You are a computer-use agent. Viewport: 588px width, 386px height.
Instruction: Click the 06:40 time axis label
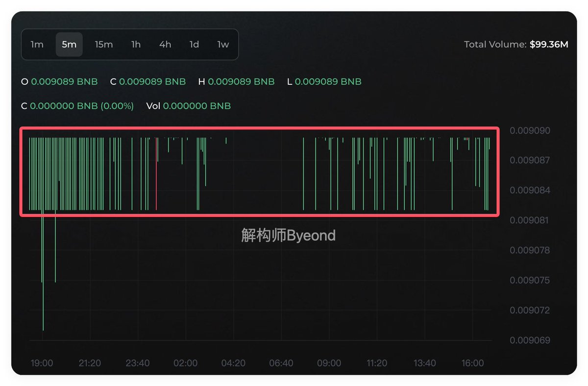coord(281,363)
